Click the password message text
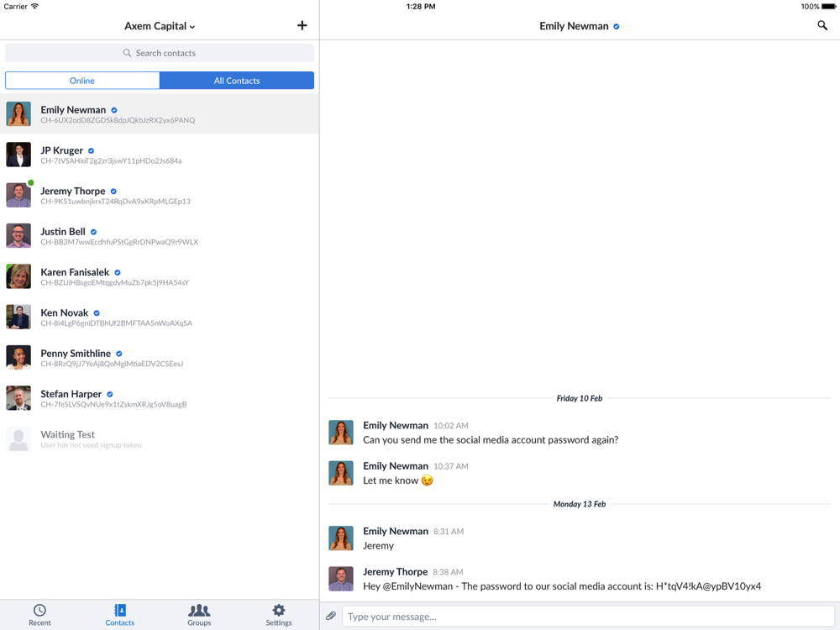Screen dimensions: 840x630 click(562, 586)
